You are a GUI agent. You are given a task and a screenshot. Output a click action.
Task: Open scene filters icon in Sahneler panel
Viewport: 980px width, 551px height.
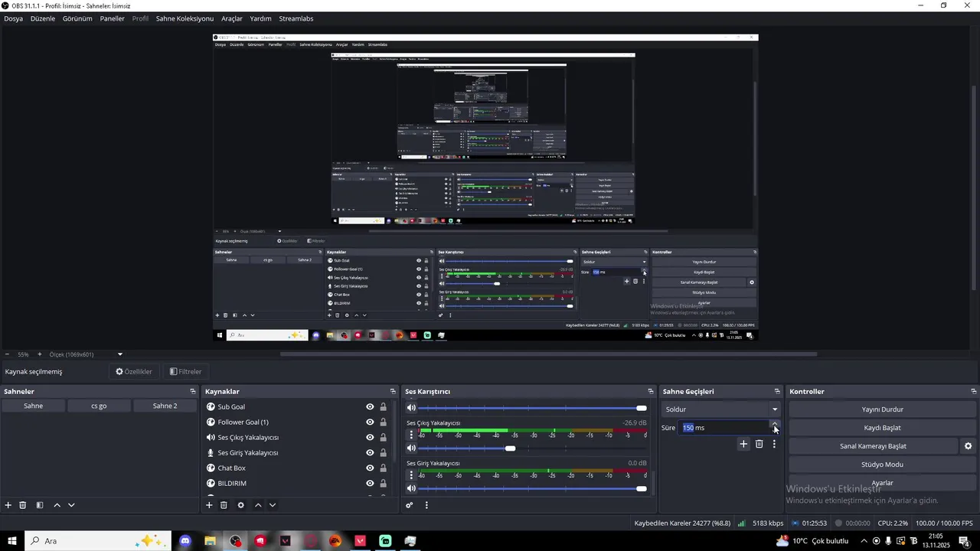tap(40, 505)
